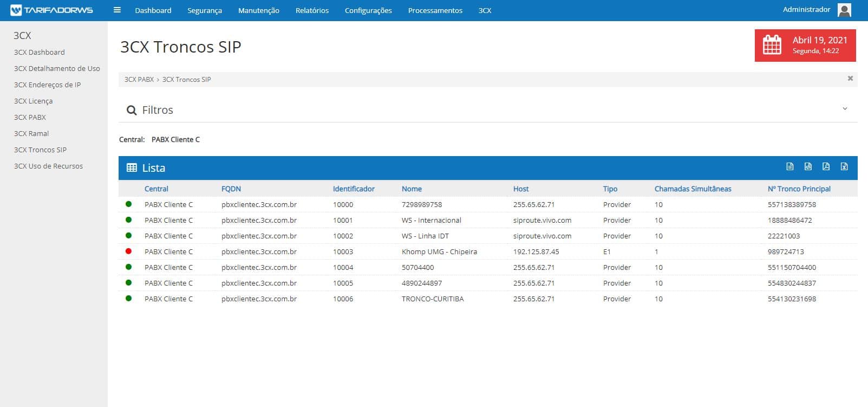Click WS - Linha IDT name cell
The image size is (868, 407).
tap(425, 236)
